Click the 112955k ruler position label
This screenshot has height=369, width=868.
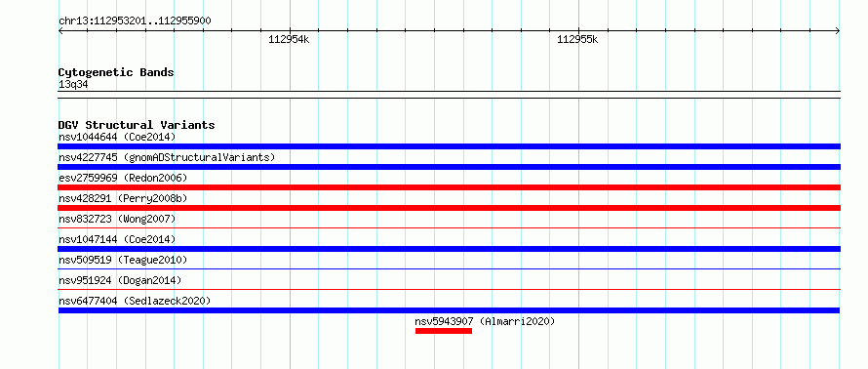577,39
